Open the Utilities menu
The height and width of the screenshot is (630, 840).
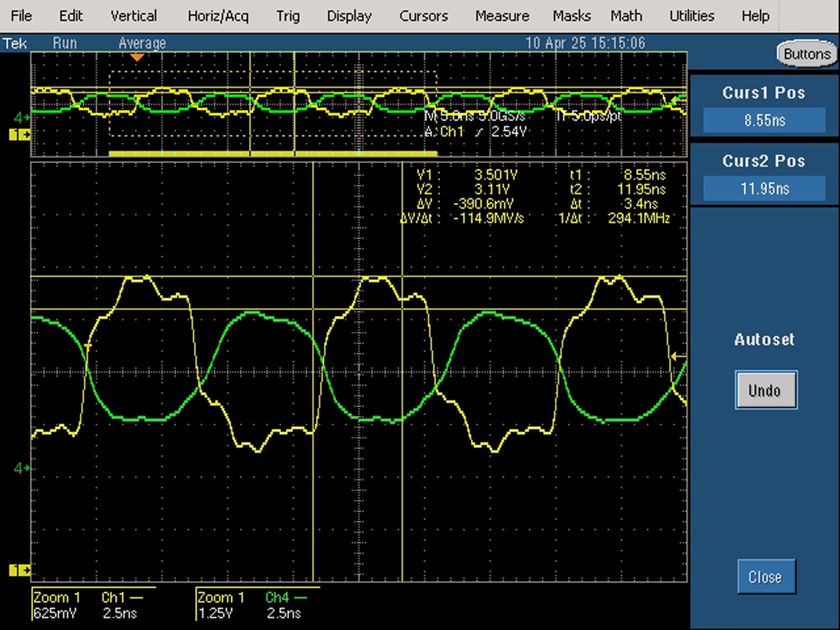click(x=692, y=16)
